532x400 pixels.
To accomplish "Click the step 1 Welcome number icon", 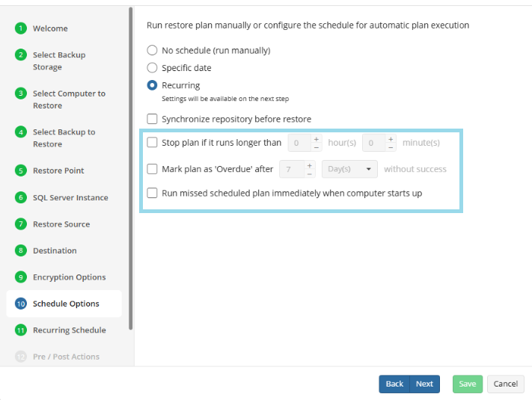I will coord(21,28).
